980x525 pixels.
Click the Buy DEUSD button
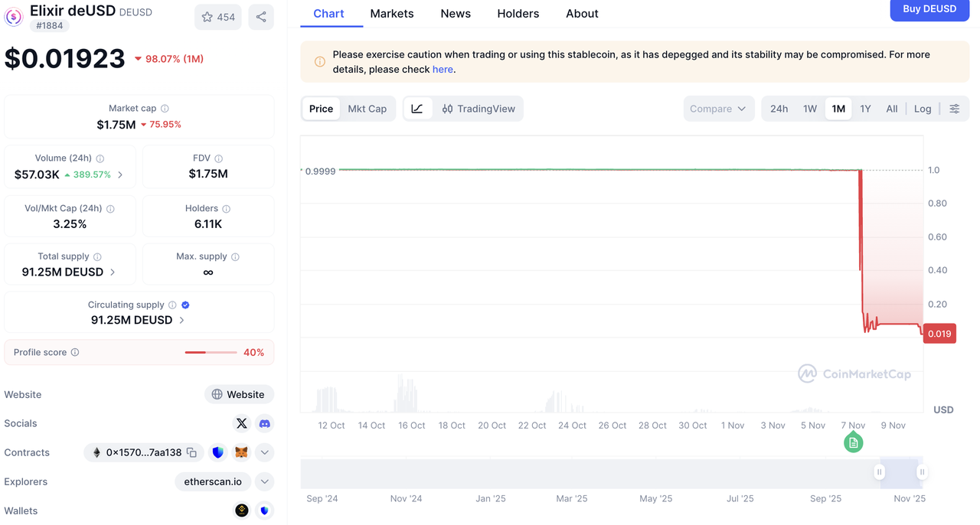click(929, 9)
